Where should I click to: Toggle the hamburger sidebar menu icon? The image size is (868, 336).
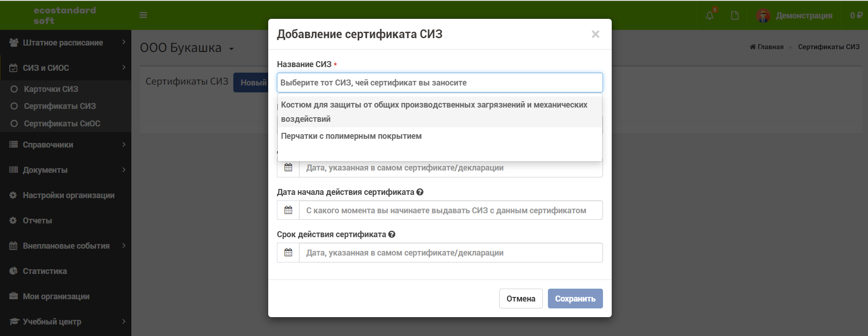143,15
